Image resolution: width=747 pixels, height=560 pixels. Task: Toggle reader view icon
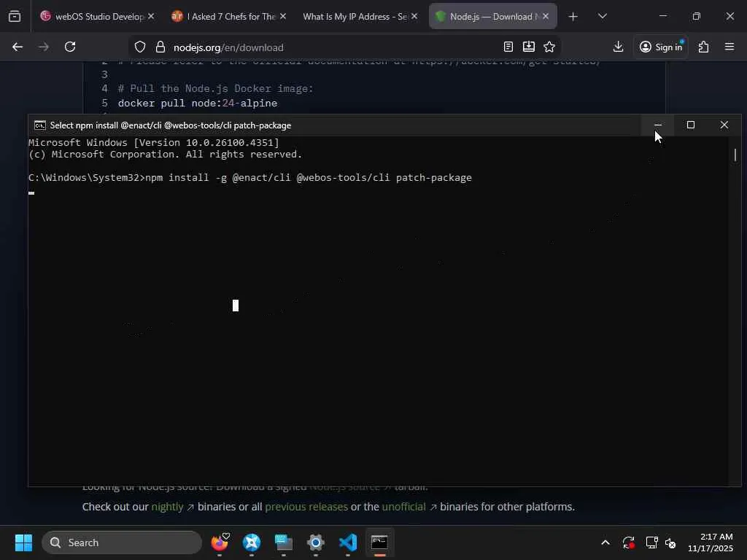coord(508,47)
